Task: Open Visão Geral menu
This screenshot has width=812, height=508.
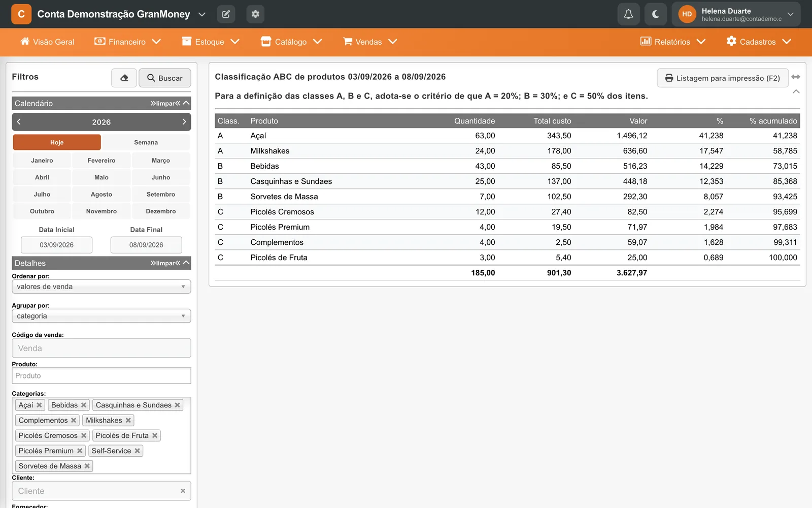Action: point(47,42)
